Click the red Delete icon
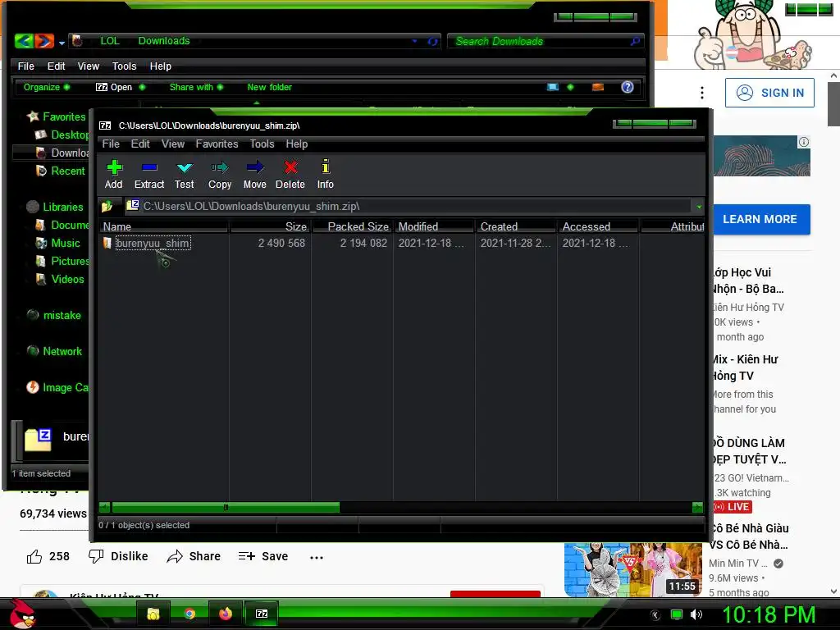The height and width of the screenshot is (630, 840). (290, 175)
